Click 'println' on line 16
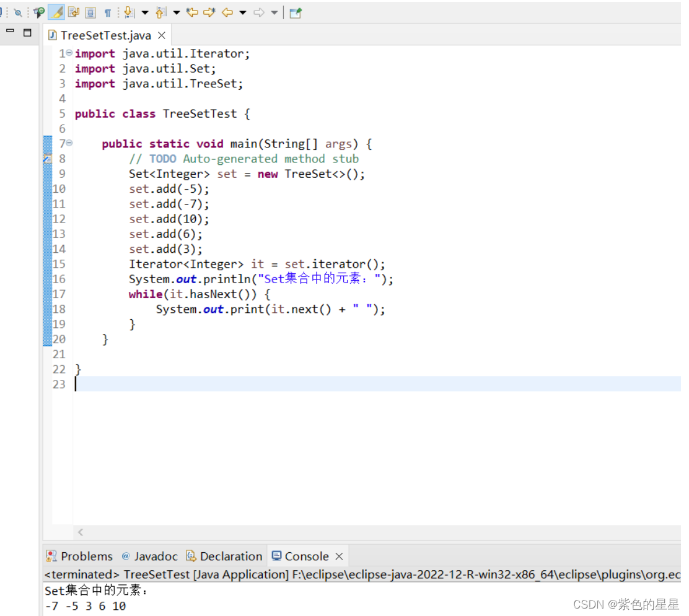Screen dimensions: 689x616 click(227, 279)
